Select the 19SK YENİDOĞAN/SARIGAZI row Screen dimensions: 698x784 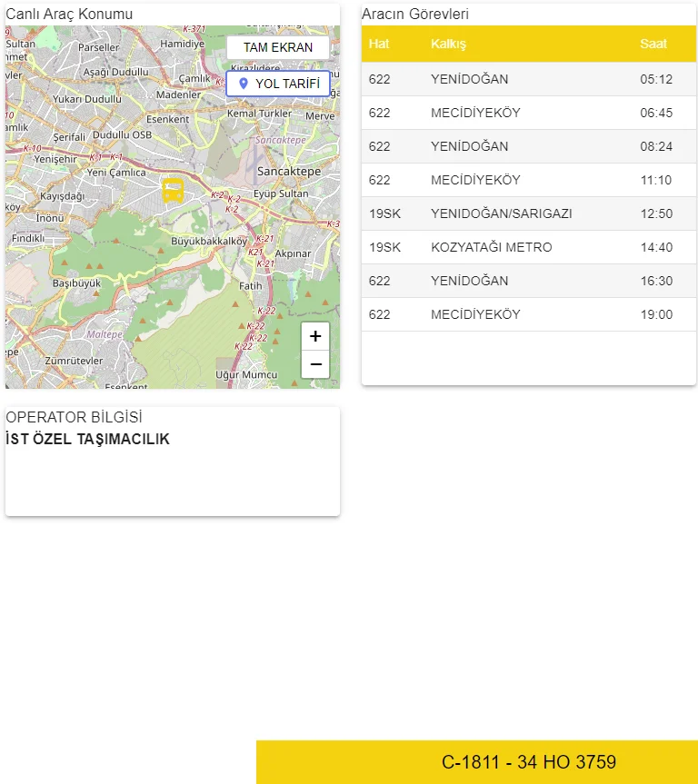coord(528,213)
